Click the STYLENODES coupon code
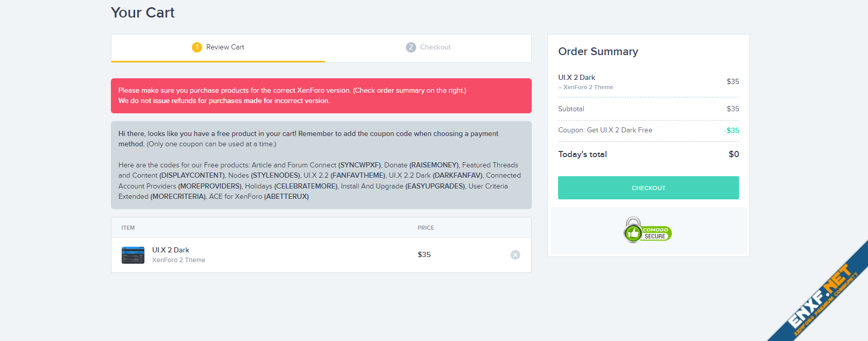This screenshot has height=341, width=868. coord(275,175)
